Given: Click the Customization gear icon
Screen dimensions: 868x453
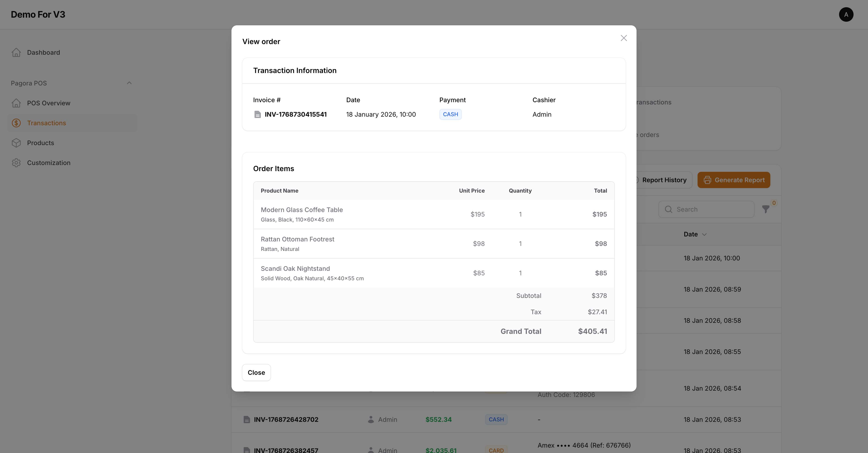Looking at the screenshot, I should click(x=16, y=163).
